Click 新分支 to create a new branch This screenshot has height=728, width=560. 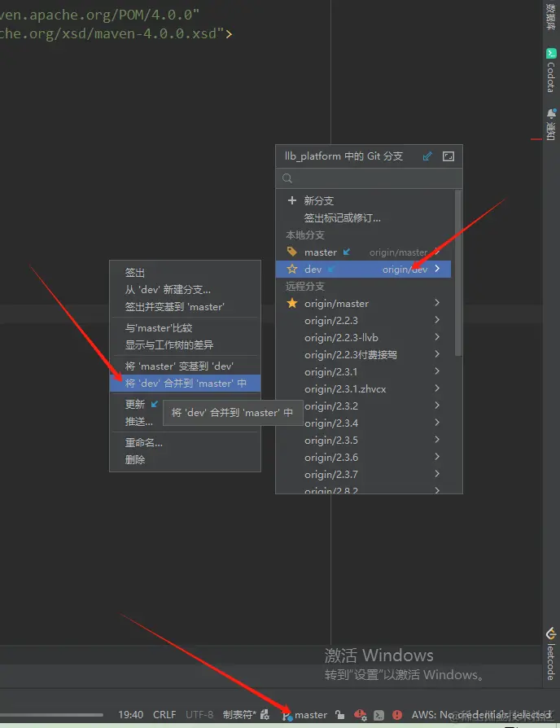pos(319,200)
